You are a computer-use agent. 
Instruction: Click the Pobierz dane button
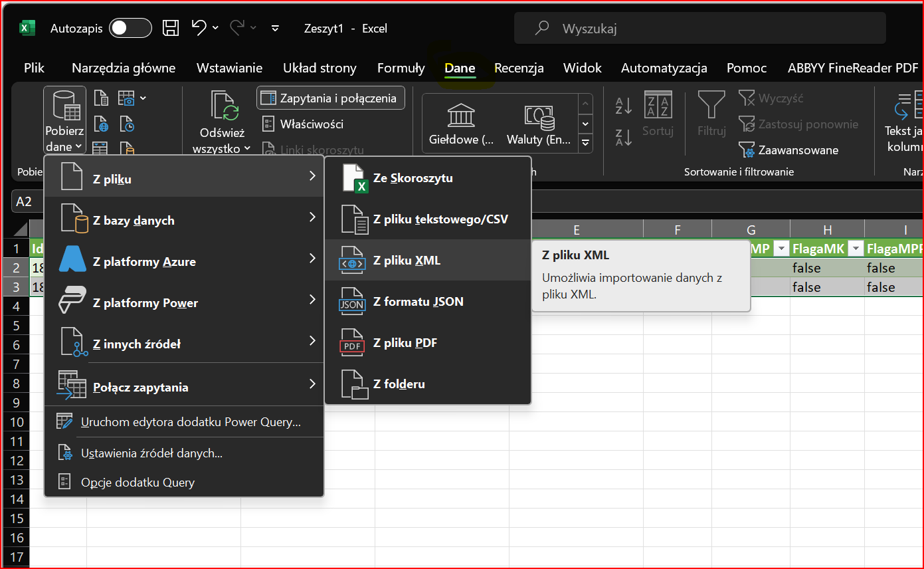[64, 121]
